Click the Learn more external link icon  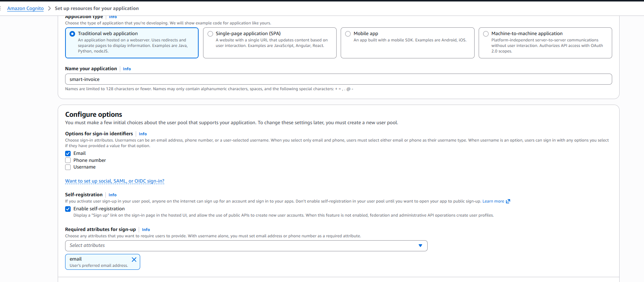(508, 201)
